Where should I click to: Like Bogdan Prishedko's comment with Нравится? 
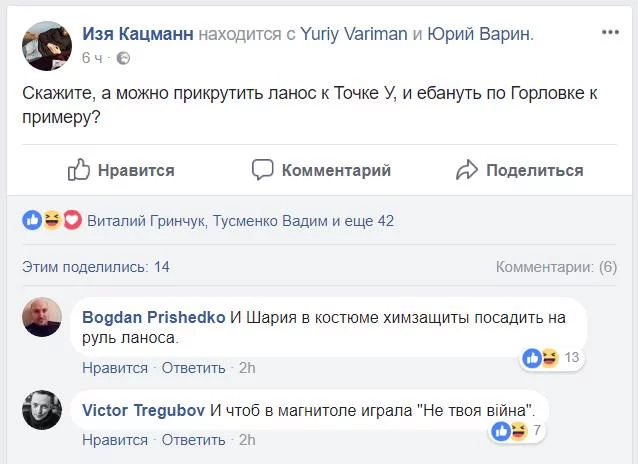coord(114,368)
